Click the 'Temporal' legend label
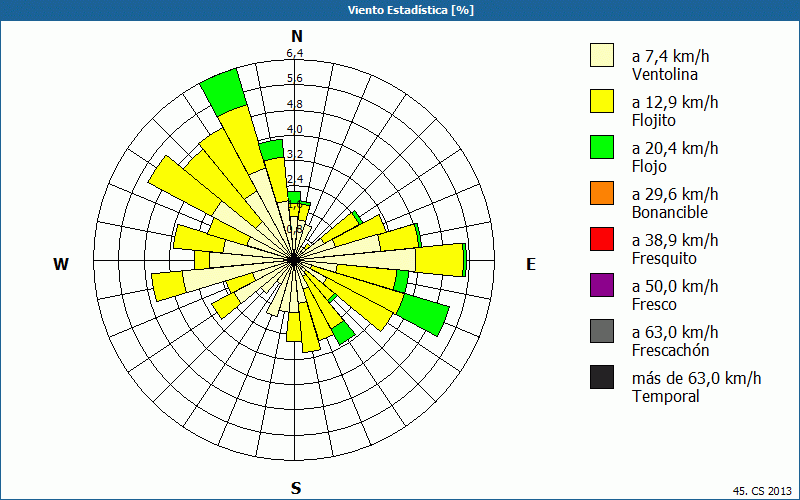The width and height of the screenshot is (800, 500). (666, 396)
